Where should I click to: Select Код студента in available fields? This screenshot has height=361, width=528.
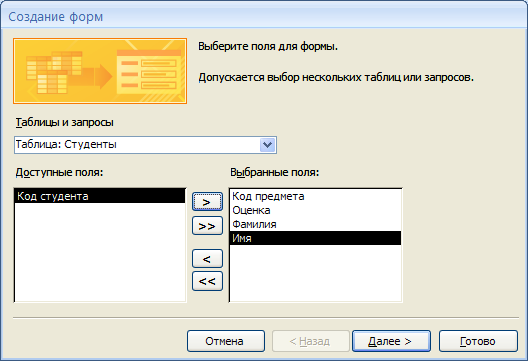[x=100, y=196]
